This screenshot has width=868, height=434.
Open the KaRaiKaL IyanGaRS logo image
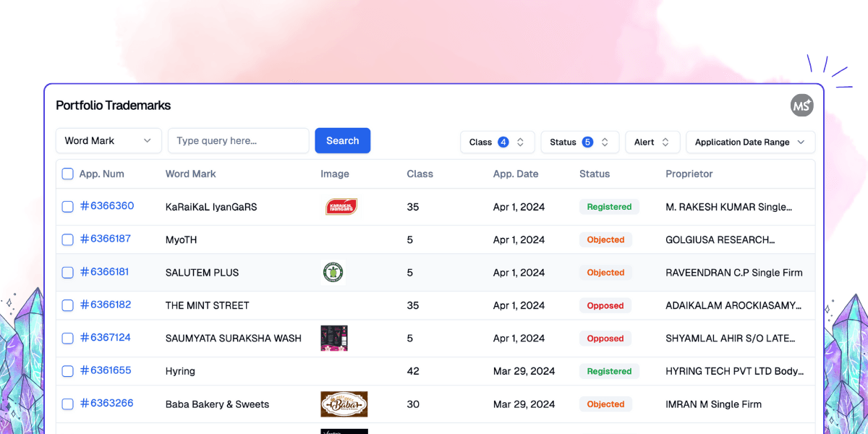341,207
